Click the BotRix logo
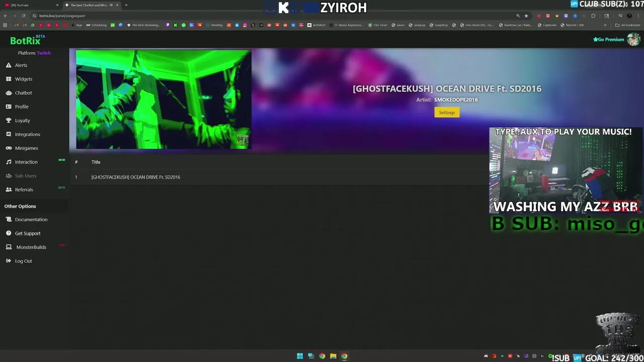 tap(25, 41)
